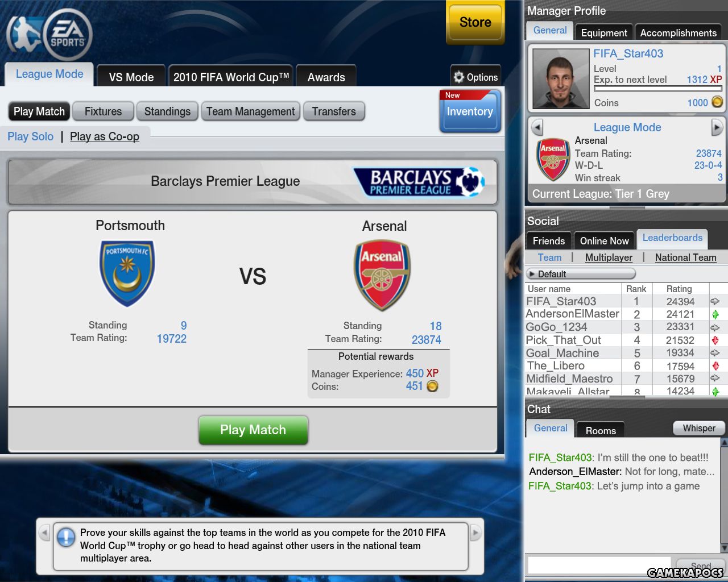
Task: Go to next mode in League Mode panel
Action: coord(717,127)
